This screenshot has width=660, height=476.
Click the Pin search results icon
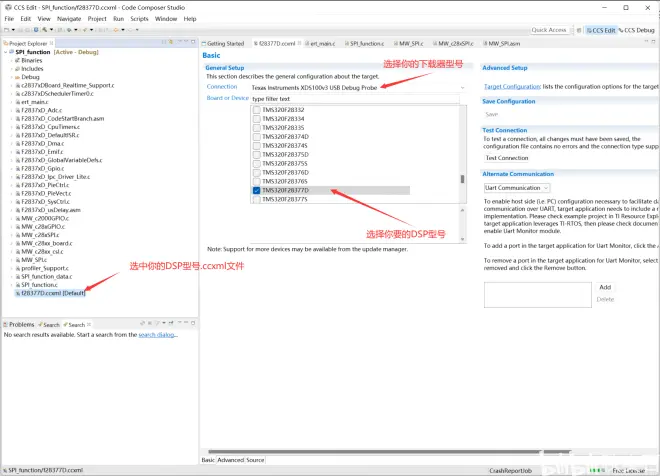(x=171, y=323)
